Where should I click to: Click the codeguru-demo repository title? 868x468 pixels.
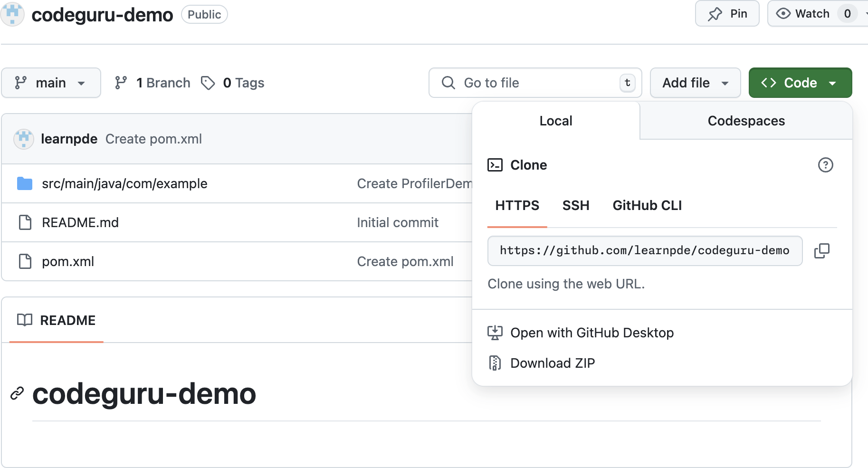(x=102, y=15)
